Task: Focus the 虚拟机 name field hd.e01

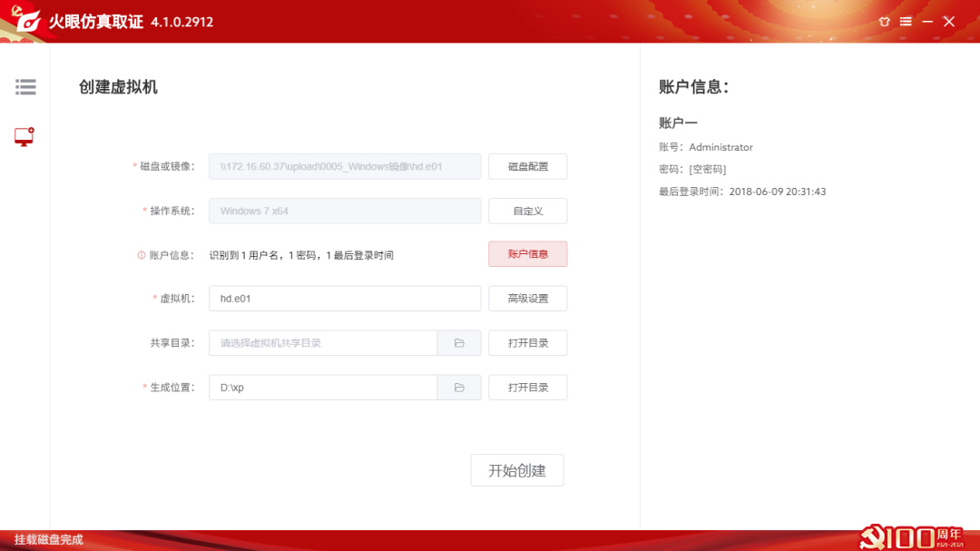Action: point(345,299)
